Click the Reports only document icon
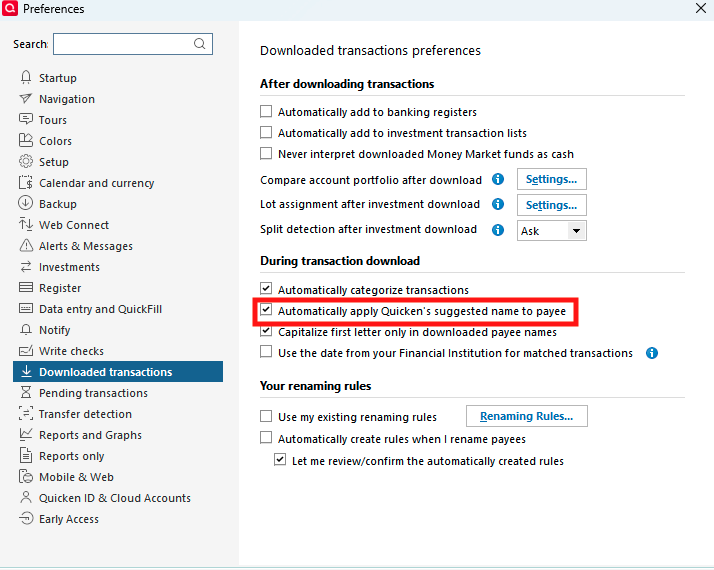Screen dimensions: 714x570 [26, 455]
